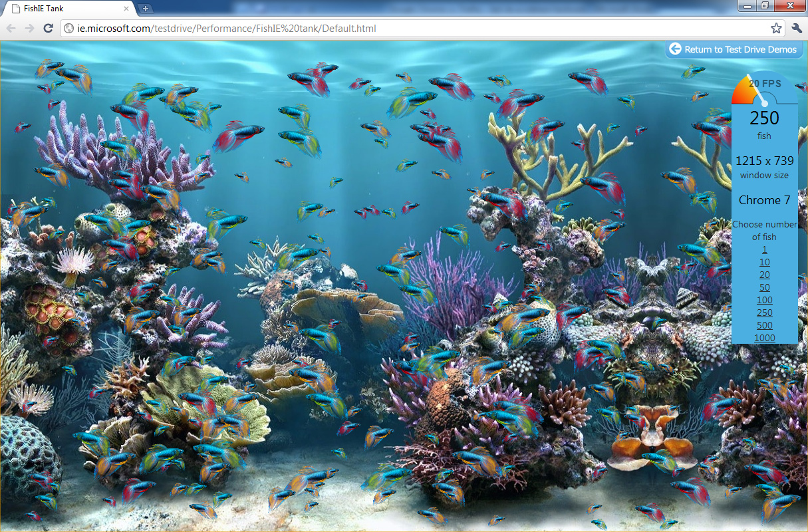
Task: Click the Chrome 7 browser label
Action: tap(765, 200)
